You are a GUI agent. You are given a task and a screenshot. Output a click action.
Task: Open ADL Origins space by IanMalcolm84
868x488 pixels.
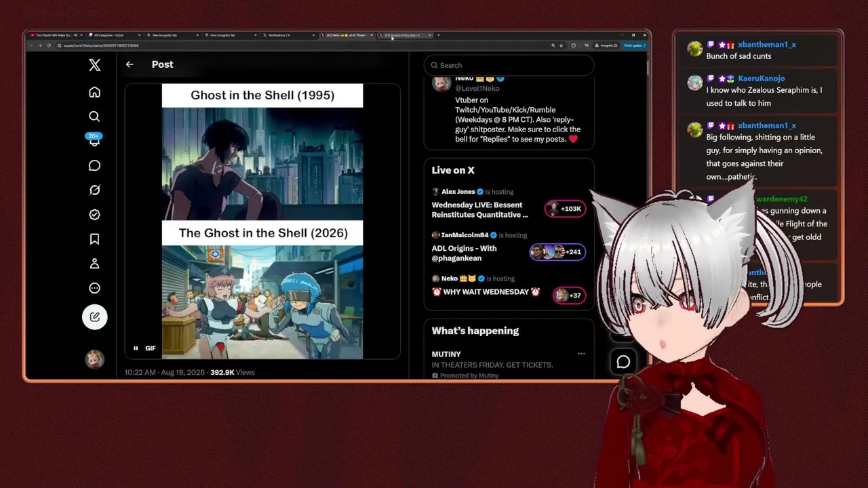[465, 253]
